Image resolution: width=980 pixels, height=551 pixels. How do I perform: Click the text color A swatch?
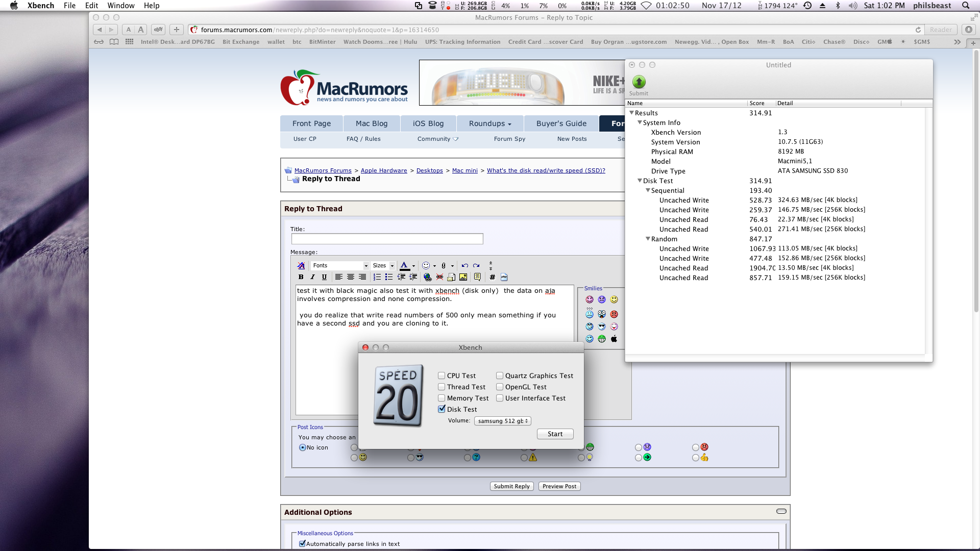tap(404, 266)
